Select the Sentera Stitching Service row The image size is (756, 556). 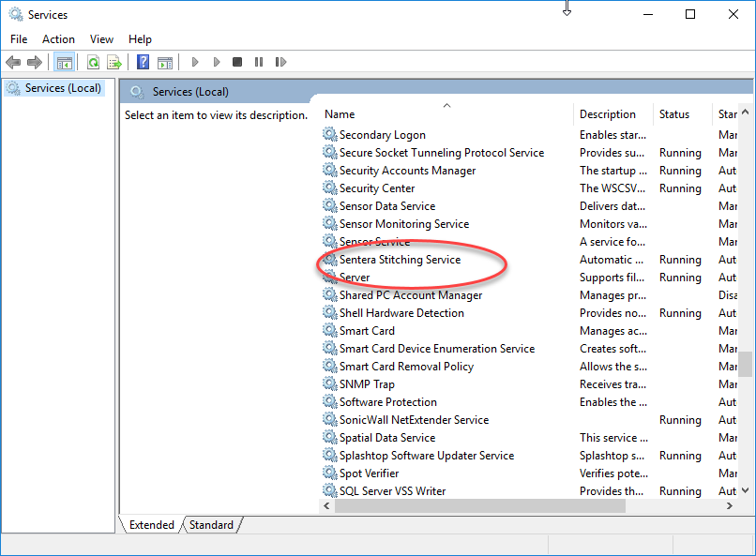pyautogui.click(x=400, y=260)
